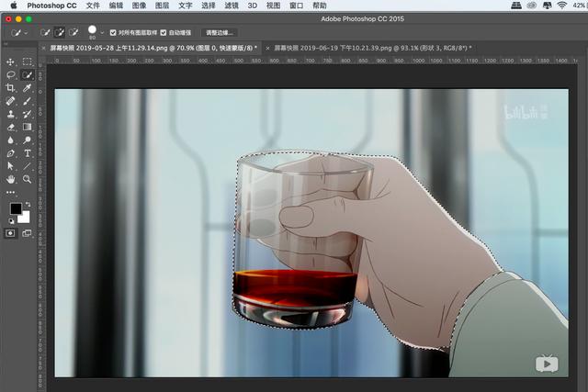Viewport: 588px width, 392px height.
Task: Select the Line shape tool
Action: [27, 166]
